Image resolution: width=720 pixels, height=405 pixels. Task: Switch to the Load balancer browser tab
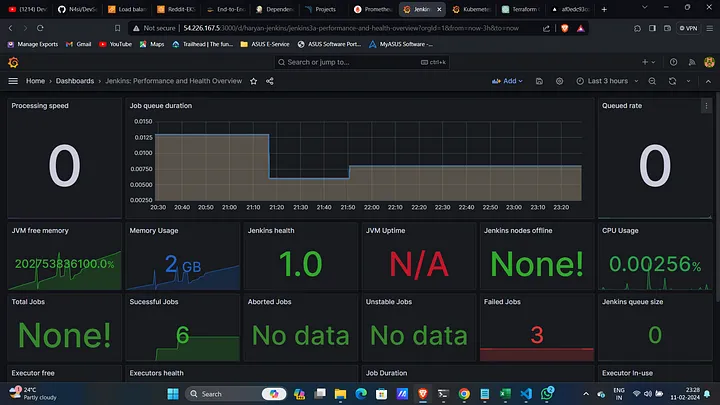tap(126, 9)
